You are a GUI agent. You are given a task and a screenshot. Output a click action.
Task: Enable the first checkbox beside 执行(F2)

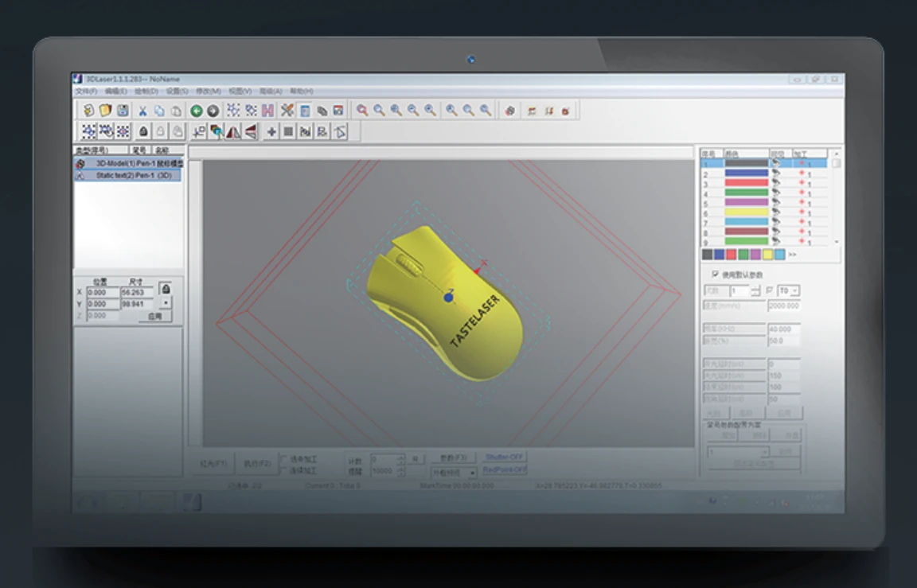tap(283, 459)
